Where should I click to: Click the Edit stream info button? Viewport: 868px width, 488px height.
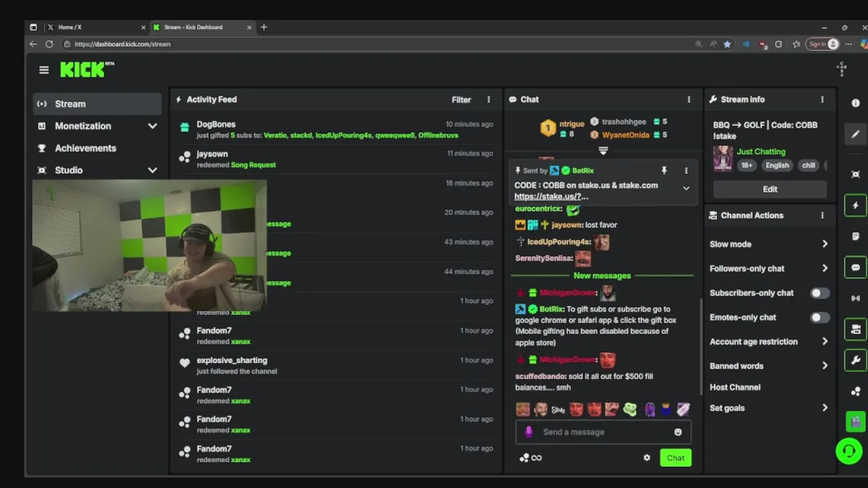pos(770,189)
